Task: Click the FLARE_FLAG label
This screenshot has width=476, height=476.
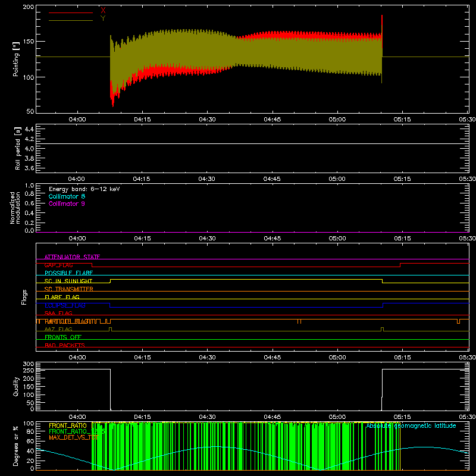Action: click(62, 297)
